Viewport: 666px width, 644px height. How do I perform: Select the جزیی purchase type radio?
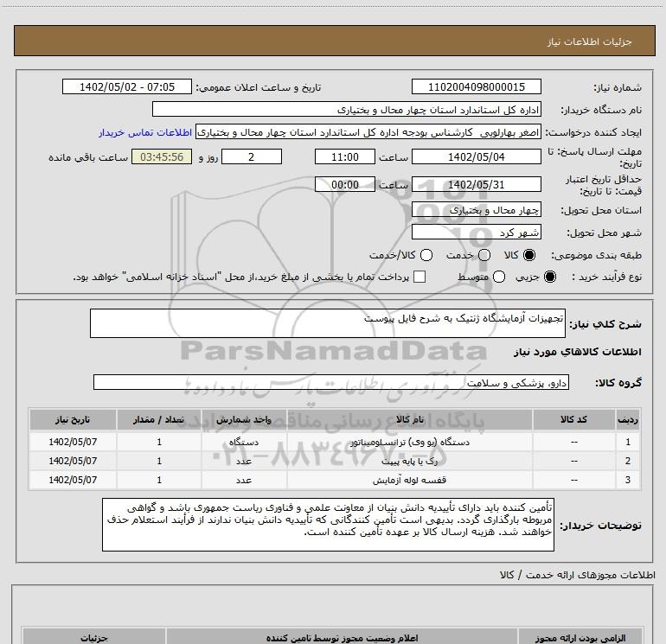(x=549, y=277)
